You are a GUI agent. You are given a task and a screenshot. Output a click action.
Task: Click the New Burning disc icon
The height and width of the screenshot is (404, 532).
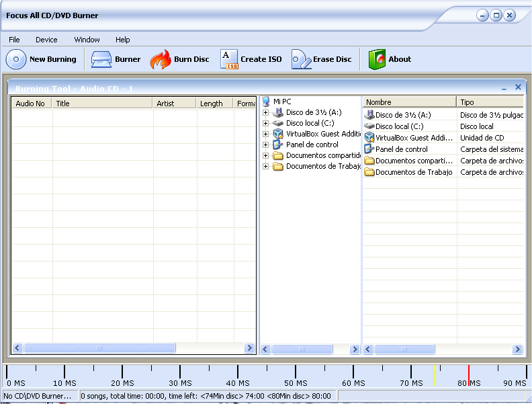tap(16, 59)
